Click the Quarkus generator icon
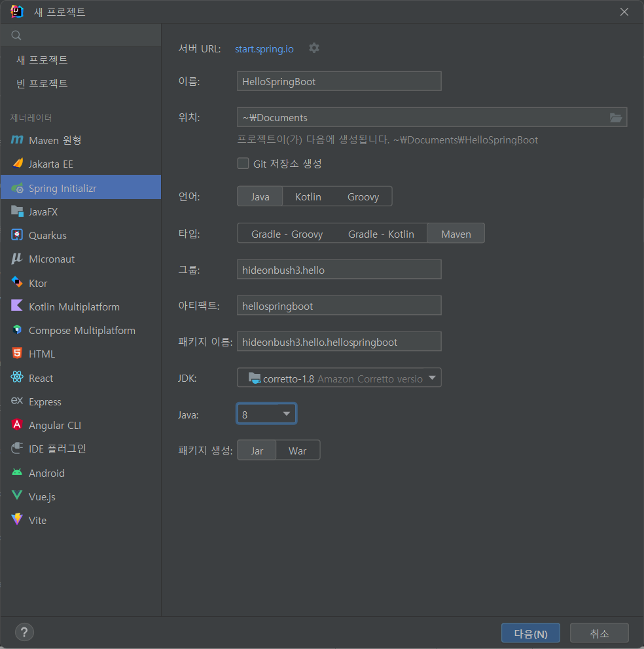The height and width of the screenshot is (649, 644). point(17,235)
